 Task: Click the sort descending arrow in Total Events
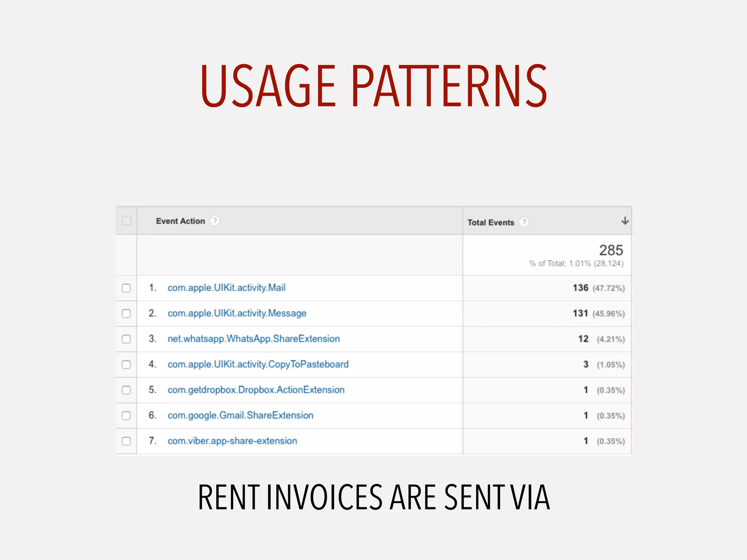[625, 221]
